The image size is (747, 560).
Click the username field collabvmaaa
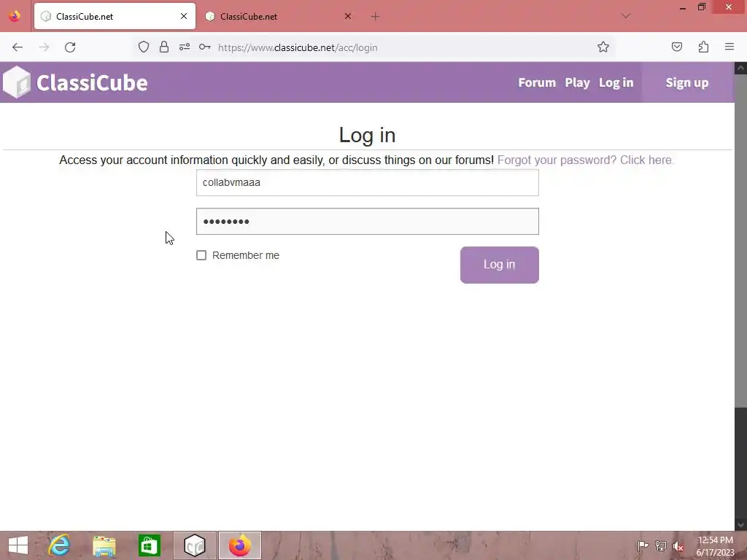tap(368, 182)
